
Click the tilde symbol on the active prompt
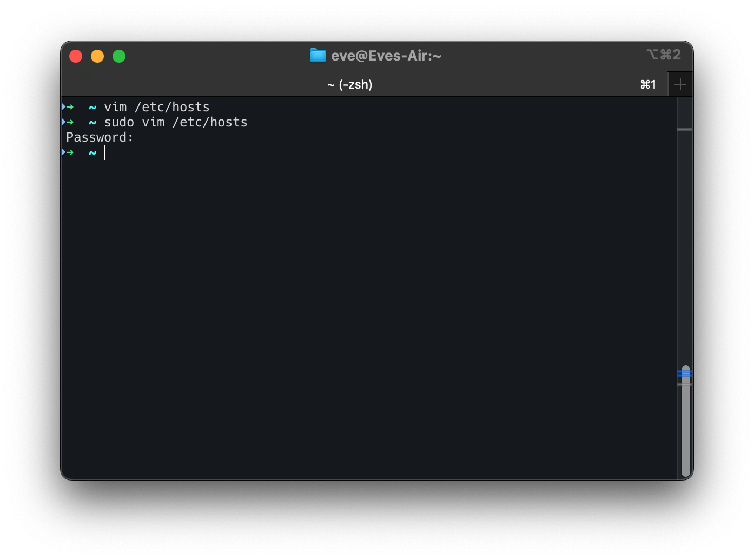pos(92,152)
